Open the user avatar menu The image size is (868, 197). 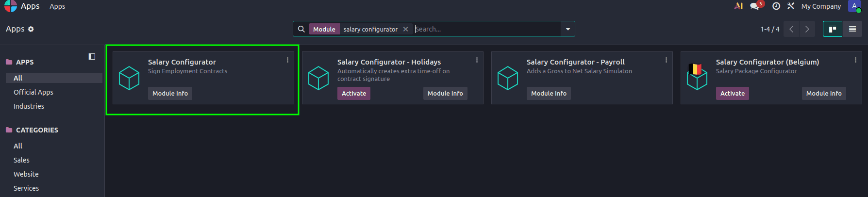(854, 6)
